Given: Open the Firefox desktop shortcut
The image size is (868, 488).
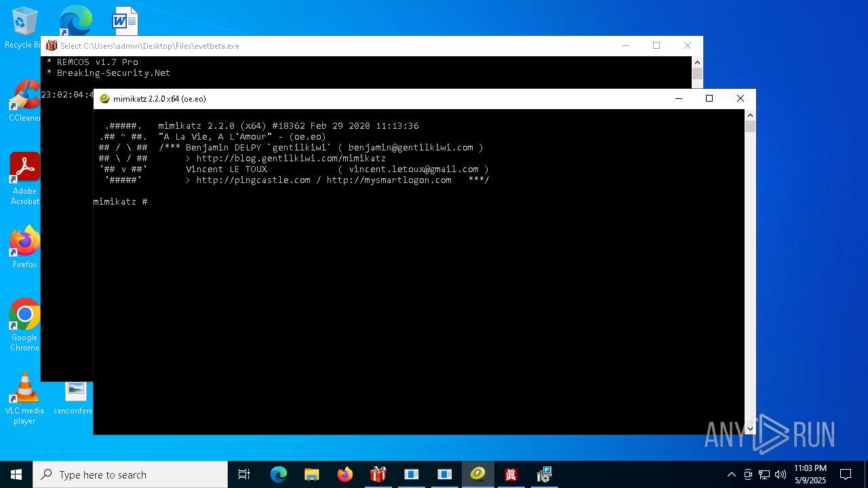Looking at the screenshot, I should click(24, 247).
